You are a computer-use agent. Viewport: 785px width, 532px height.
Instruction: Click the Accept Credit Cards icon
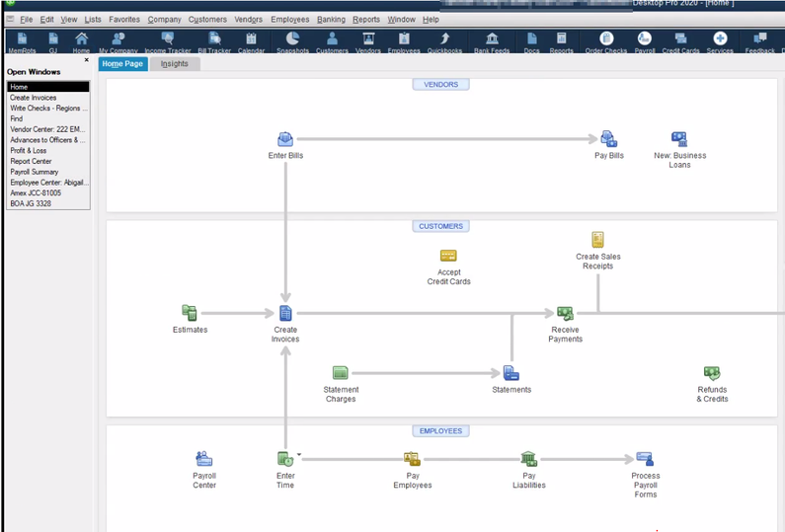coord(448,257)
